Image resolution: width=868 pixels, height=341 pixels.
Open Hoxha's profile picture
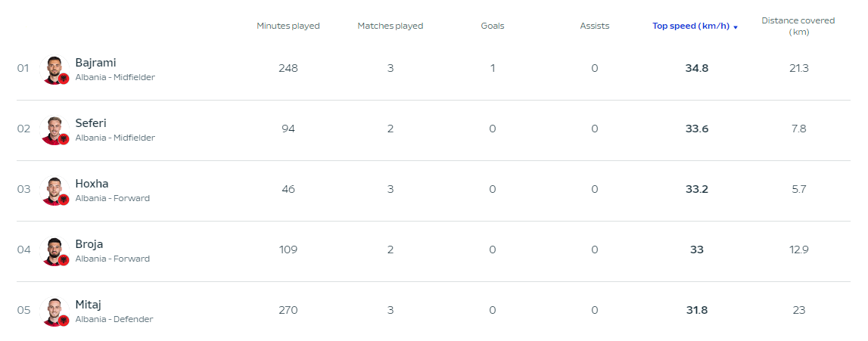click(x=54, y=190)
